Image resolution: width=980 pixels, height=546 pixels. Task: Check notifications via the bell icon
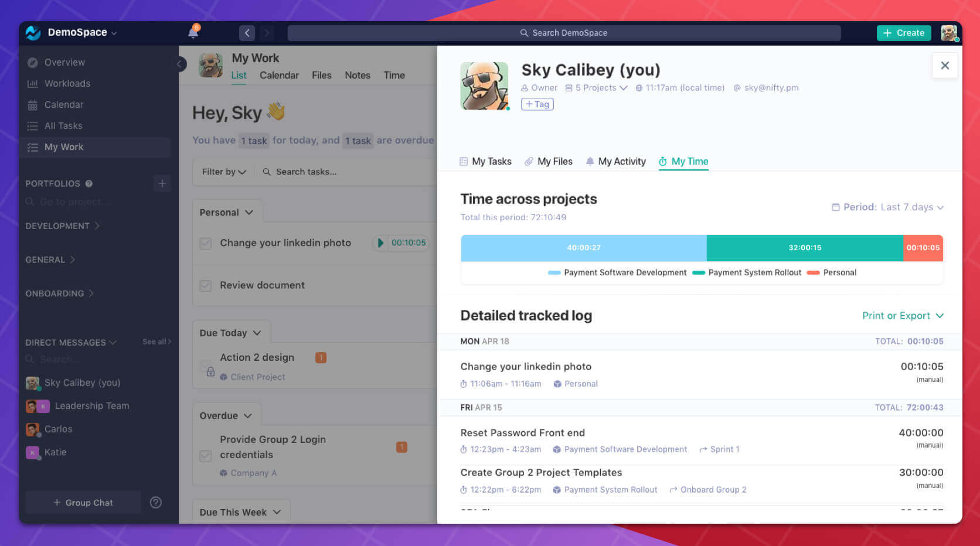coord(193,33)
